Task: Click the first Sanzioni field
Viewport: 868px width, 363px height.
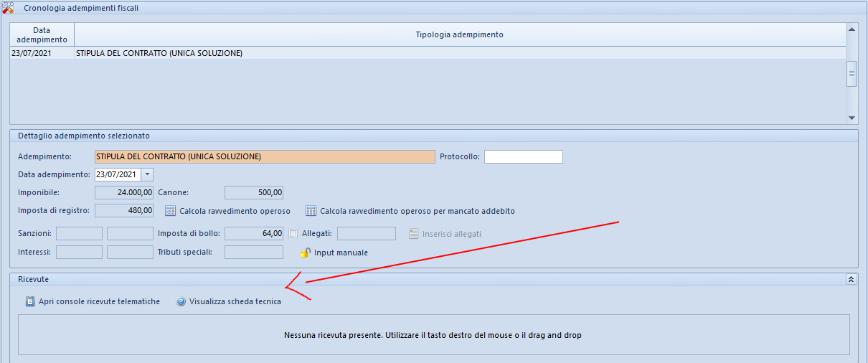Action: coord(79,233)
